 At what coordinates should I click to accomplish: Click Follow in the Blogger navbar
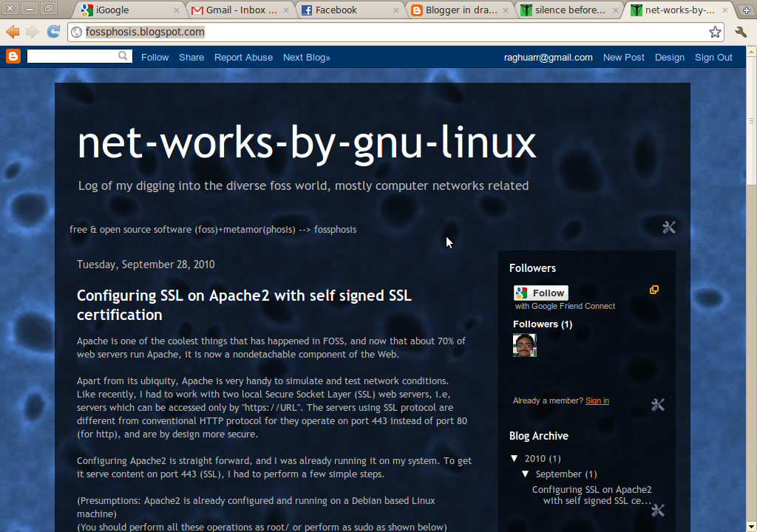pos(155,58)
